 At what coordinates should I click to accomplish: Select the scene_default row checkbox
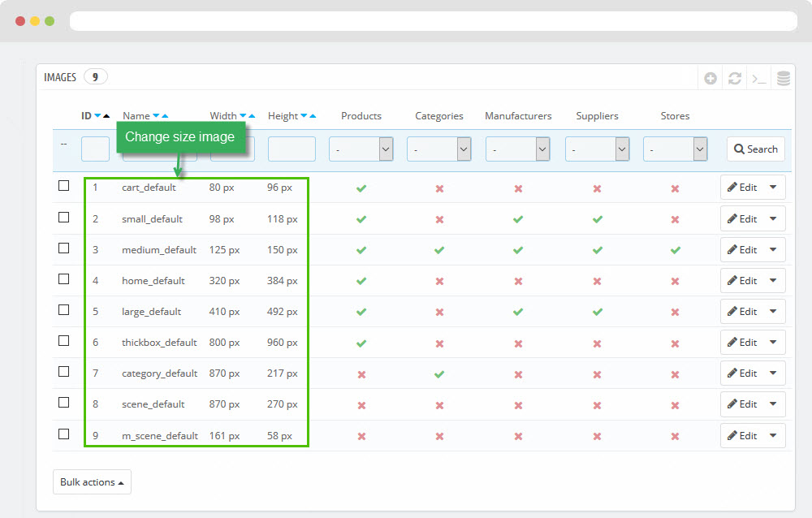click(x=63, y=402)
